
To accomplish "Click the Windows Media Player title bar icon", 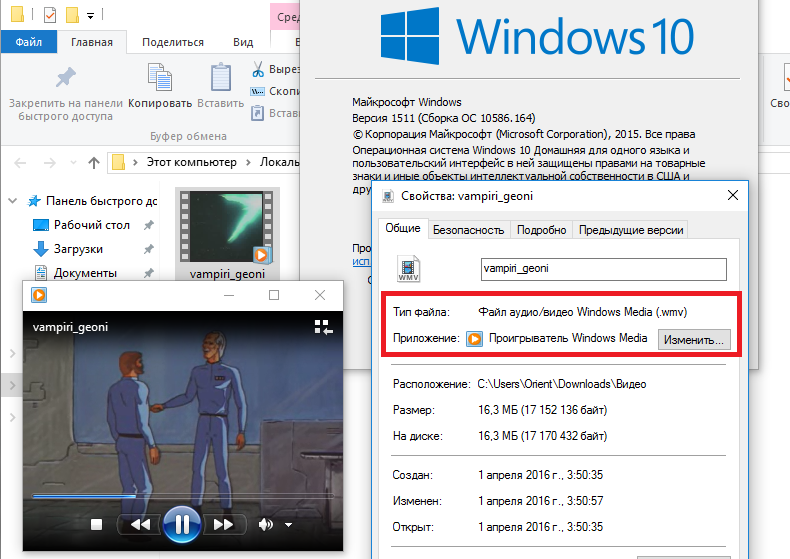I will pos(39,295).
